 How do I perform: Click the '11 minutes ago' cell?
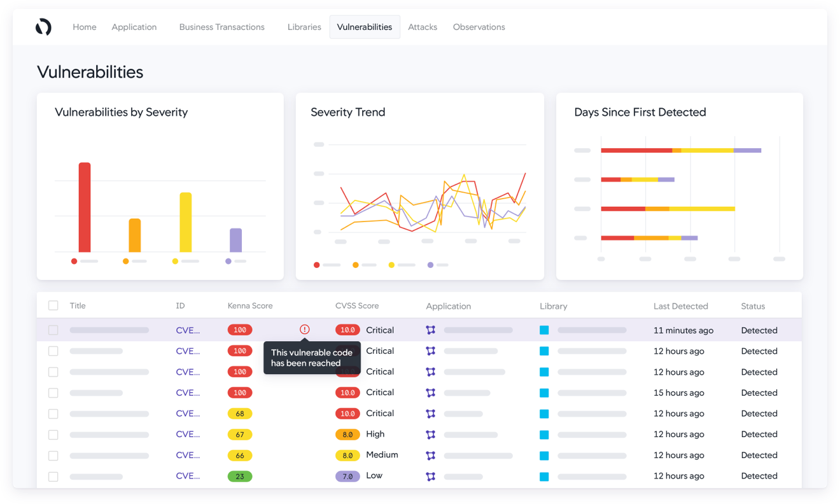tap(683, 330)
